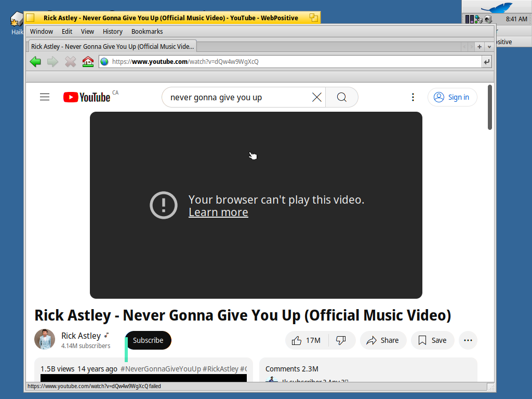532x399 pixels.
Task: Open the Haiku desktop disk icon
Action: point(16,19)
